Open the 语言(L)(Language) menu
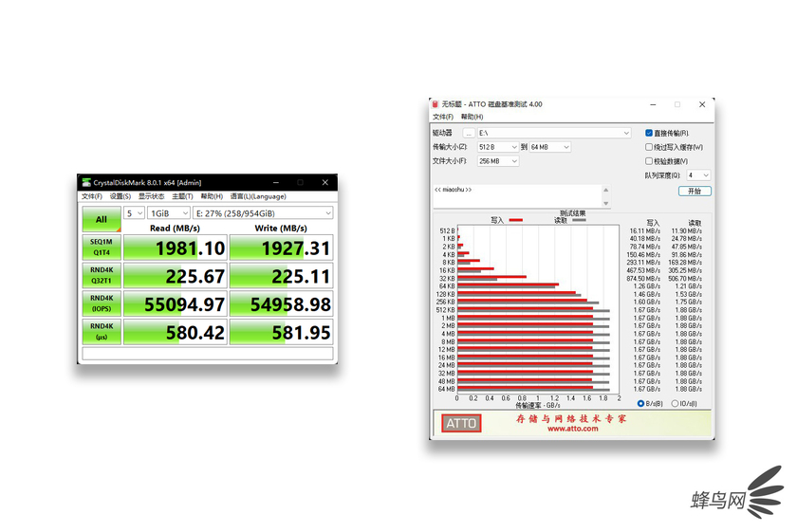Viewport: 797px width, 532px height. pos(258,196)
